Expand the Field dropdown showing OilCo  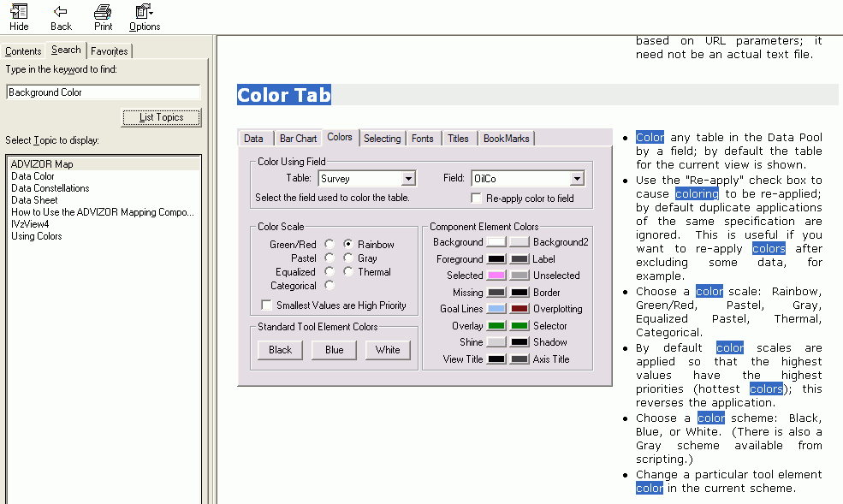coord(577,178)
